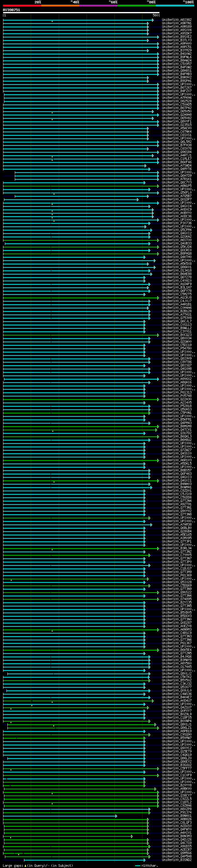197x868 pixels.
Task: Open hit UniRef100_B9SXE2
Action: tap(177, 37)
